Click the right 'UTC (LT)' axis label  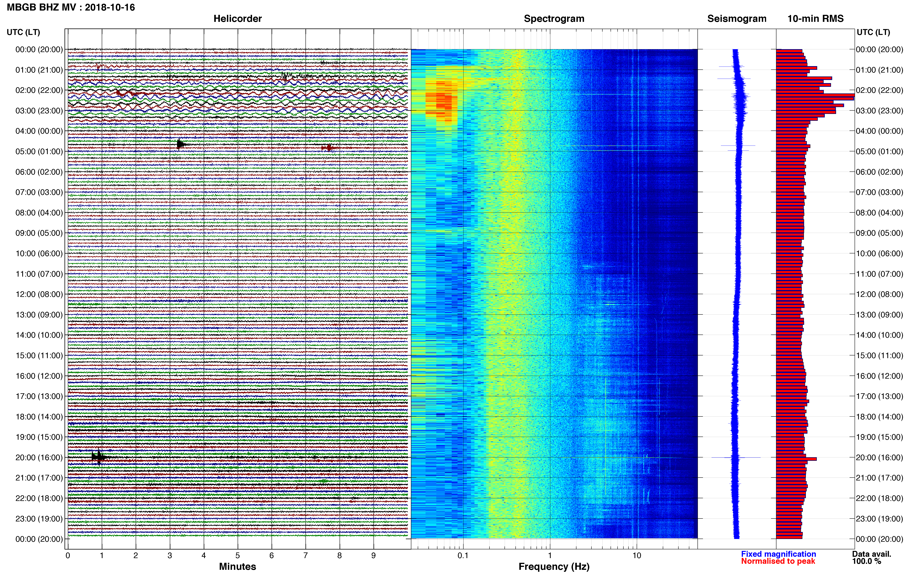click(x=874, y=32)
